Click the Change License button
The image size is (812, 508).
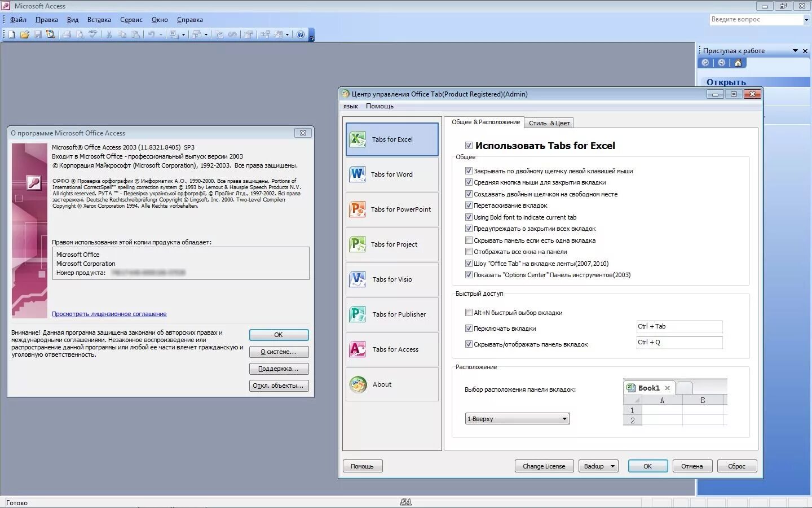pos(544,466)
